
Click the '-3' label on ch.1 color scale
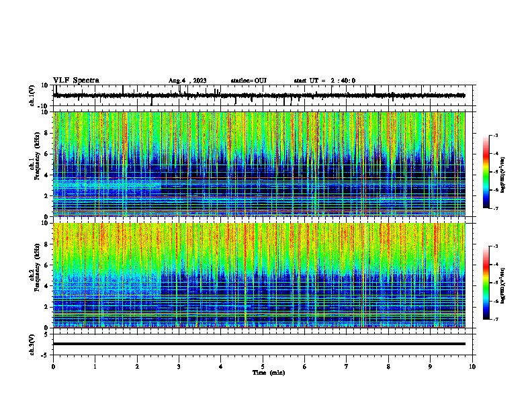tap(496, 135)
